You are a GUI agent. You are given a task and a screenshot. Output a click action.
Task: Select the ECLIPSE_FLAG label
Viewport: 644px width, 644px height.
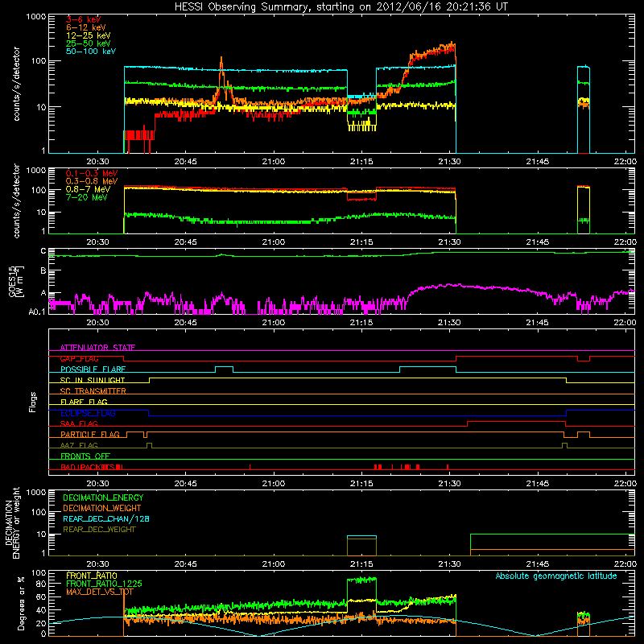click(x=88, y=413)
